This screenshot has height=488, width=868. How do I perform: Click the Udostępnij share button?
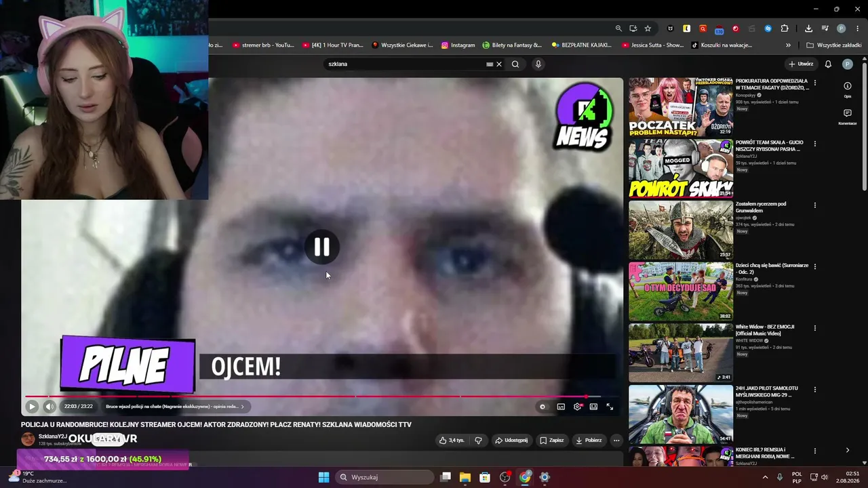pyautogui.click(x=511, y=441)
